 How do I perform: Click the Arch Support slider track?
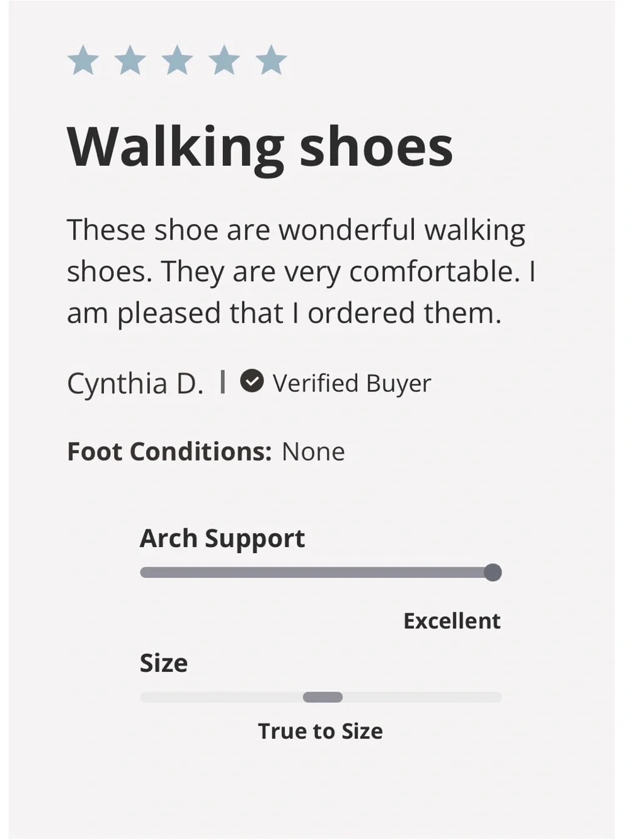pos(321,572)
